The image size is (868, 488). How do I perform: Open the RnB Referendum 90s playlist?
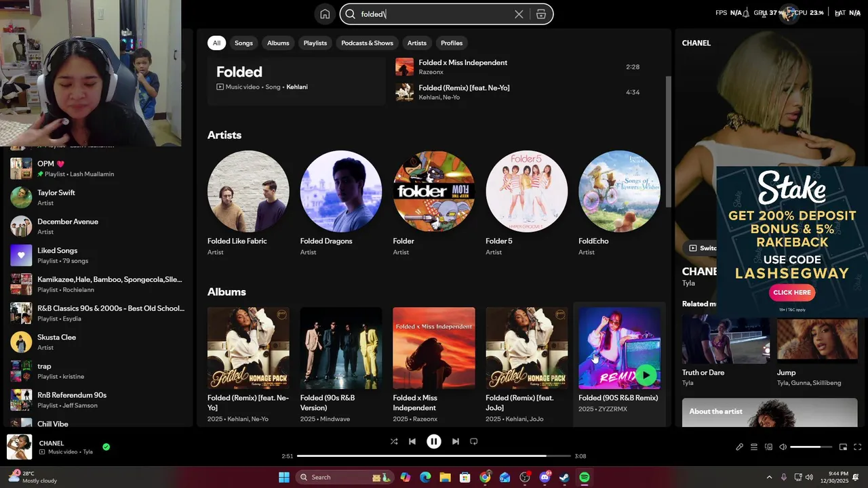(x=98, y=400)
